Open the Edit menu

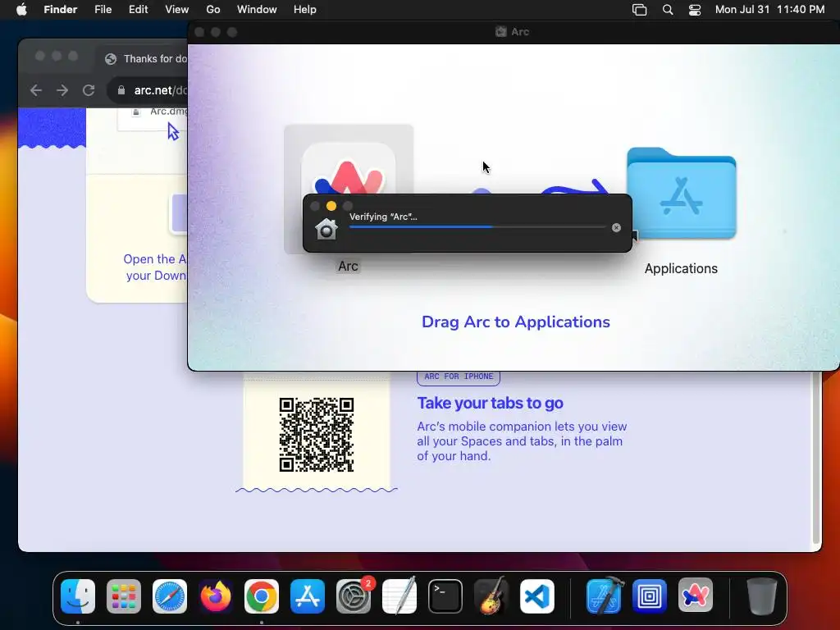click(x=138, y=10)
